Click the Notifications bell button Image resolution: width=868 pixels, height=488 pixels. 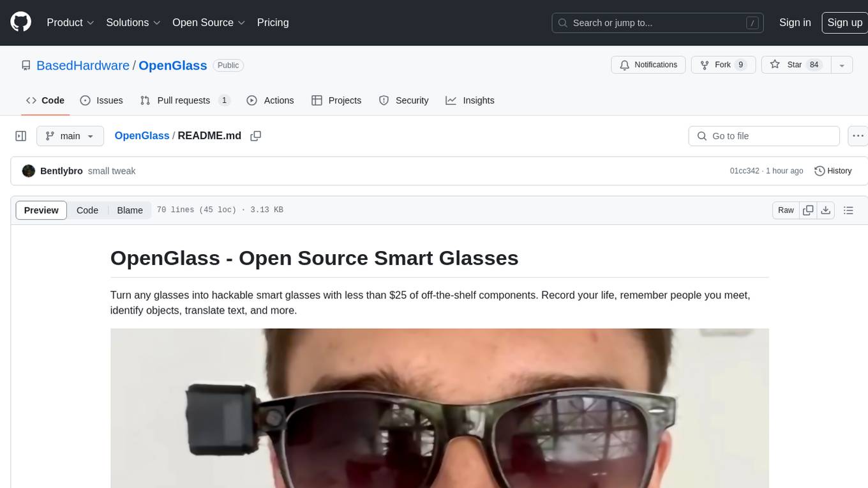[648, 65]
